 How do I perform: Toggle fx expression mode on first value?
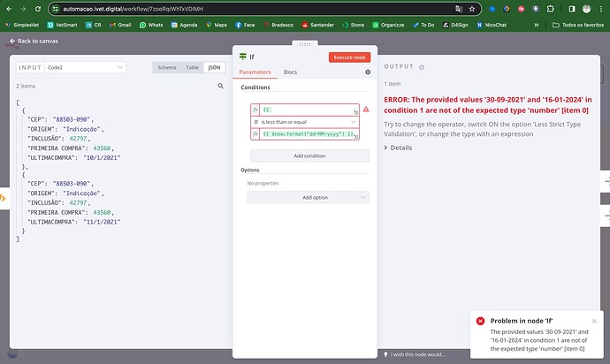point(255,110)
